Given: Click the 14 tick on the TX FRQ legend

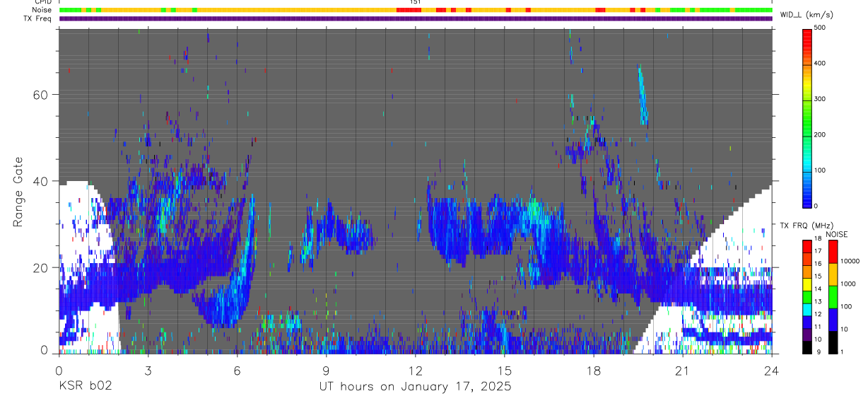Looking at the screenshot, I should tap(819, 289).
